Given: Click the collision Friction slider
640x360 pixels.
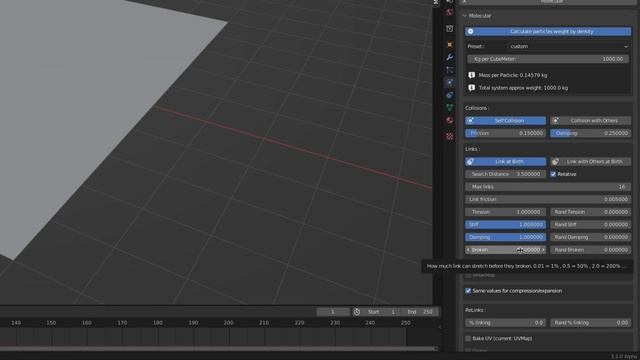Looking at the screenshot, I should (x=505, y=133).
